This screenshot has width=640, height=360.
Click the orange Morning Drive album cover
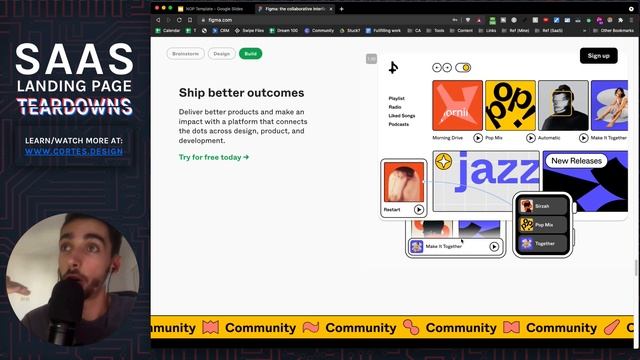457,105
